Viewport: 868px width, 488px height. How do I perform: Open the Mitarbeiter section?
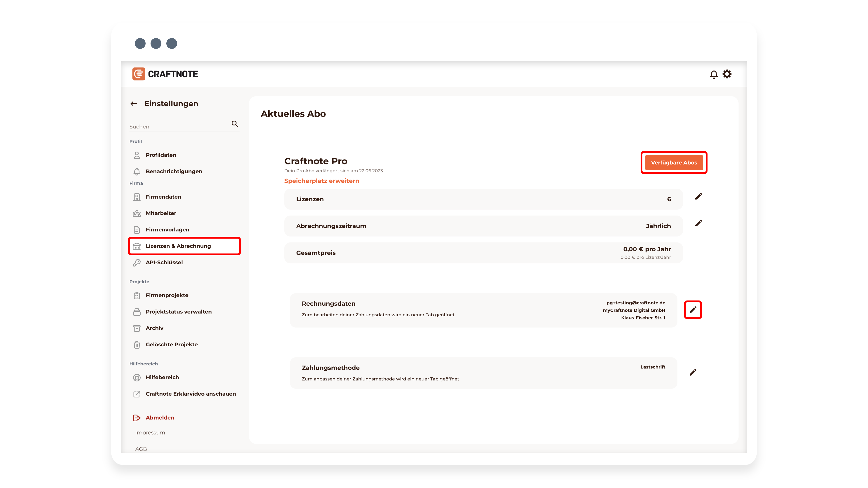click(x=161, y=213)
